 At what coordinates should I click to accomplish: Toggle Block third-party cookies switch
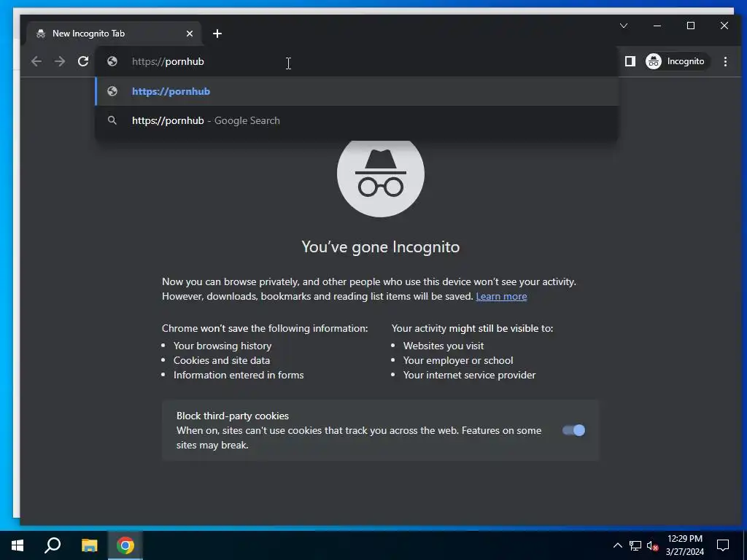pyautogui.click(x=573, y=430)
